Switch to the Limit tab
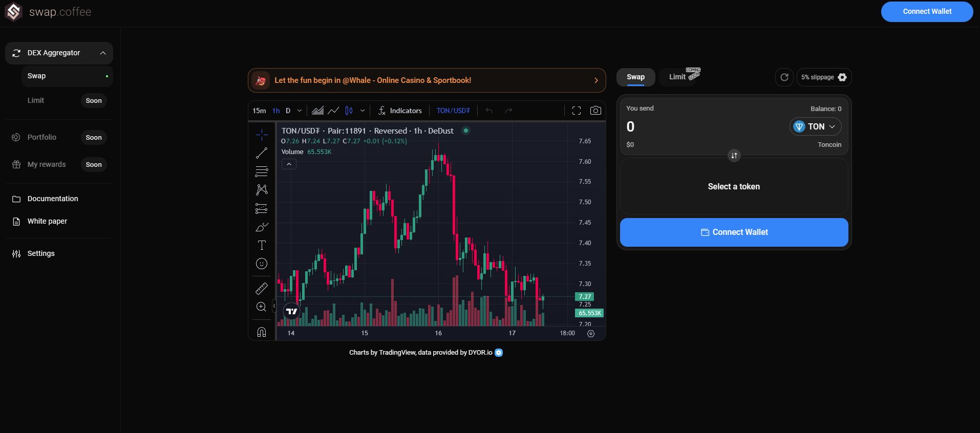 (677, 77)
